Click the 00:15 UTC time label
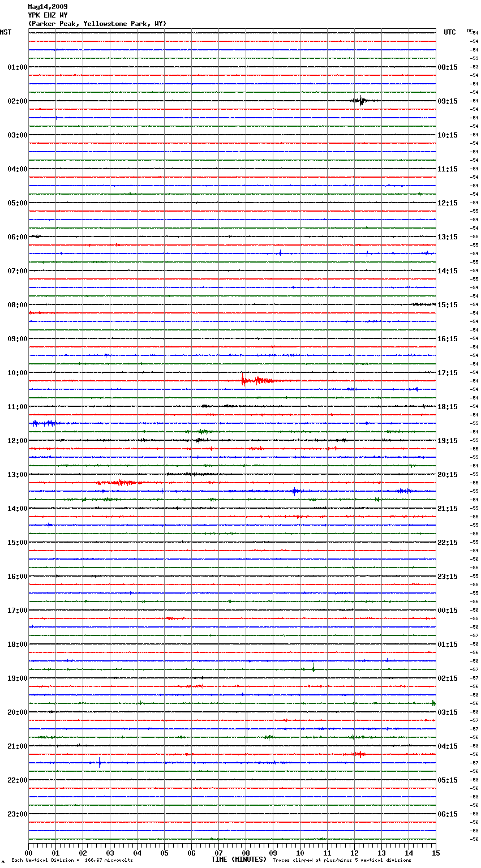 tap(448, 611)
